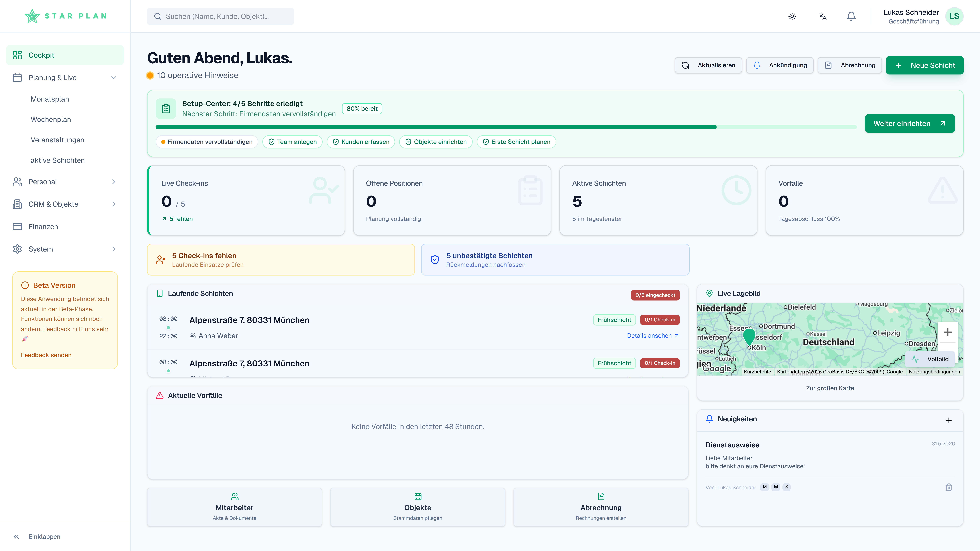Open Monatsplan in the sidebar
Image resolution: width=980 pixels, height=551 pixels.
tap(50, 99)
